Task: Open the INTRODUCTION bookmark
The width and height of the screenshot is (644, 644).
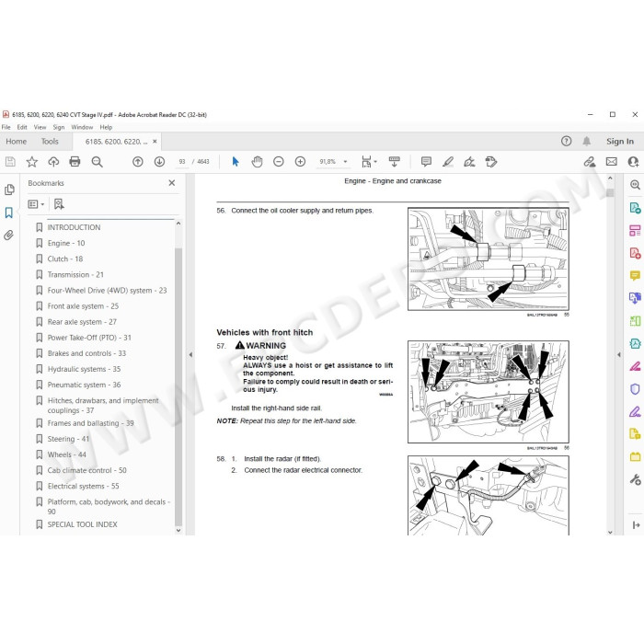Action: click(x=74, y=227)
